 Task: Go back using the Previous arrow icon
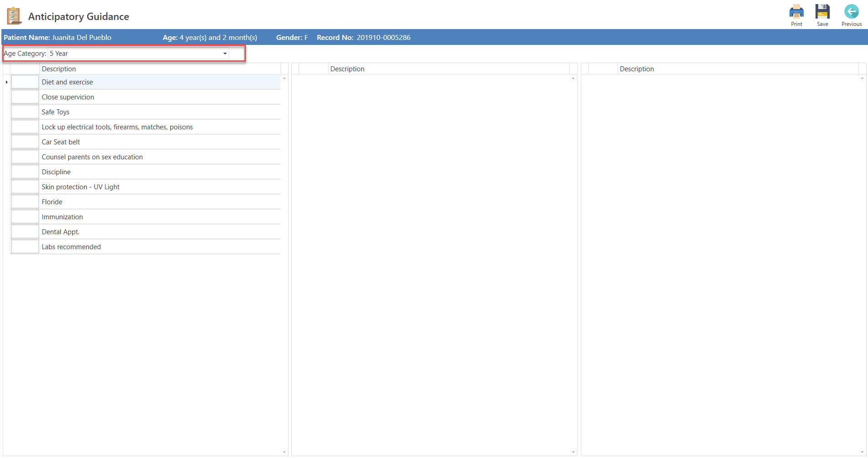(851, 12)
